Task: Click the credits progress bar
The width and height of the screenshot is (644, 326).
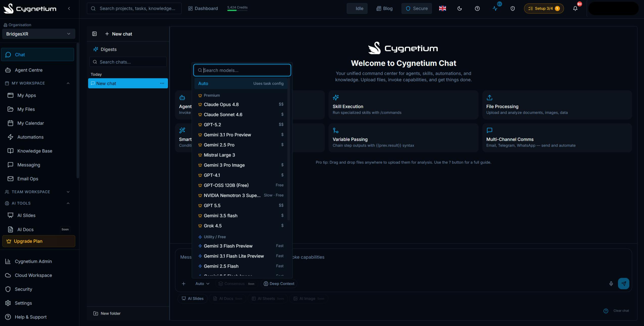Action: pyautogui.click(x=237, y=10)
